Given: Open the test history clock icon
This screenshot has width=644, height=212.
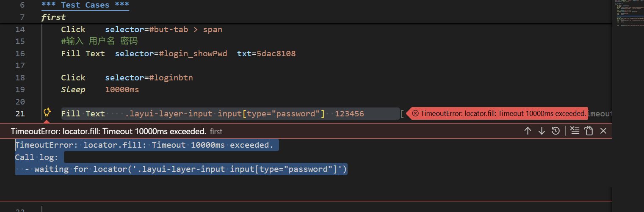Looking at the screenshot, I should [x=556, y=131].
